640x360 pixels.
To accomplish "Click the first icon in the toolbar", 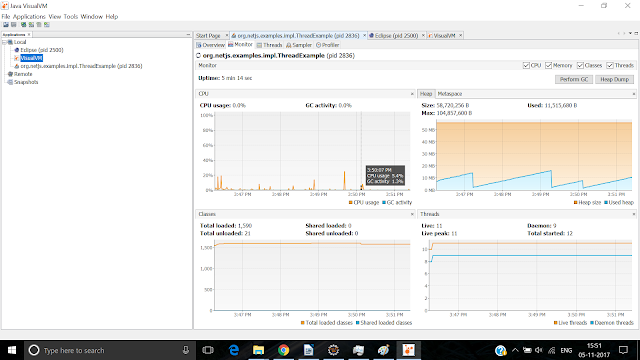I will click(6, 25).
